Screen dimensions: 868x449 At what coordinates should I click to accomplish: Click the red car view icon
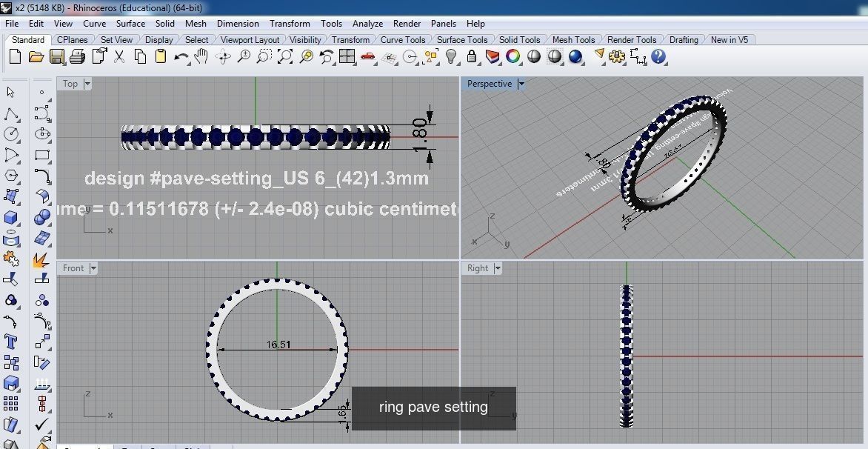click(x=367, y=56)
